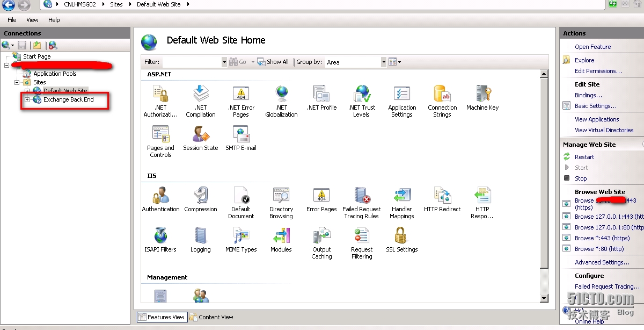Switch to Content View tab
Viewport: 644px width, 330px height.
point(211,317)
